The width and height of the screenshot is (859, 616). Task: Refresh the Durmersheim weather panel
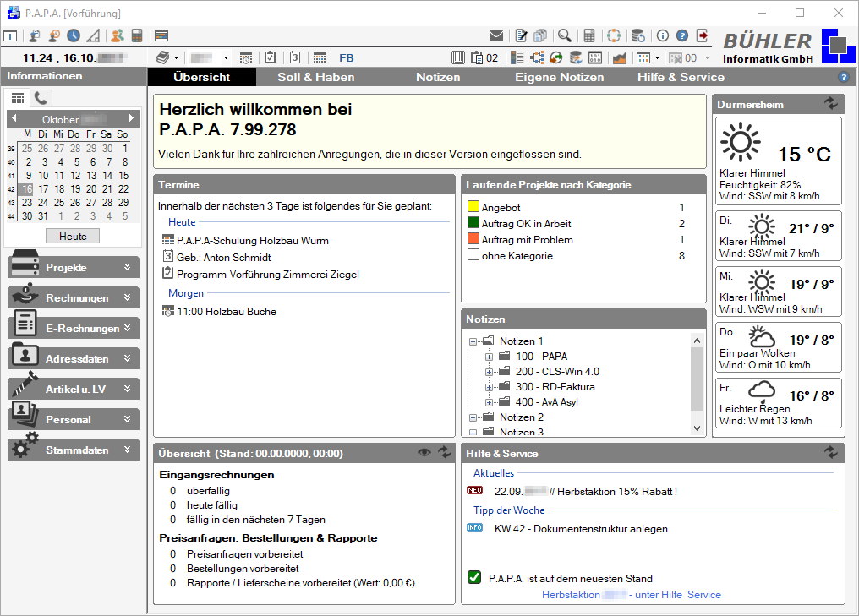[831, 103]
